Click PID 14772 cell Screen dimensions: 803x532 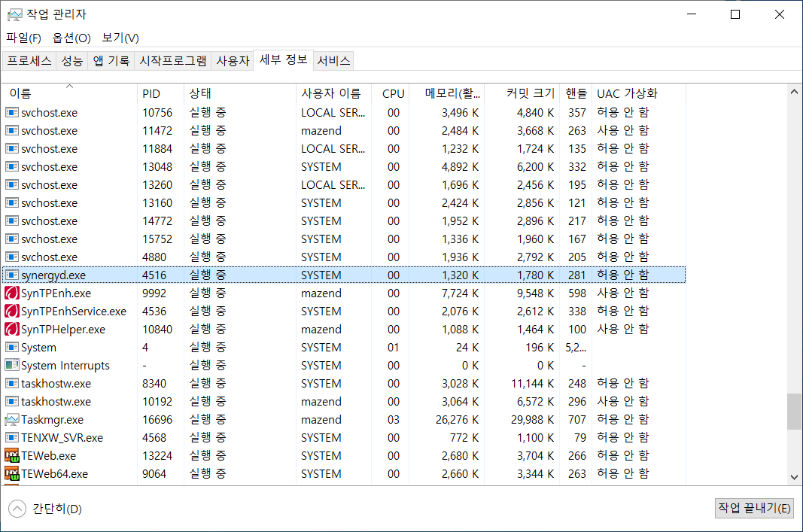pyautogui.click(x=157, y=221)
